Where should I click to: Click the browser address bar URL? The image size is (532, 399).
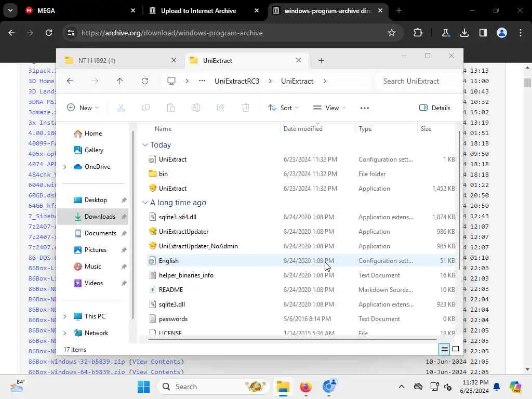172,33
